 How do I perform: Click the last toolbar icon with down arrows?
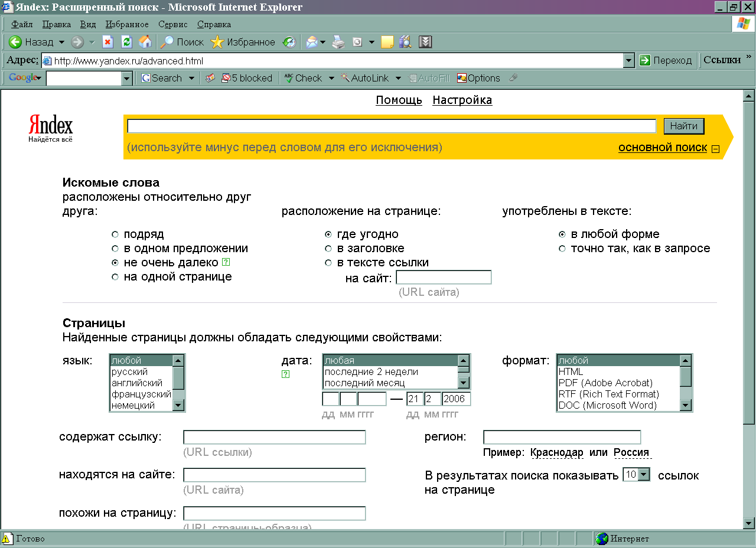pyautogui.click(x=425, y=42)
